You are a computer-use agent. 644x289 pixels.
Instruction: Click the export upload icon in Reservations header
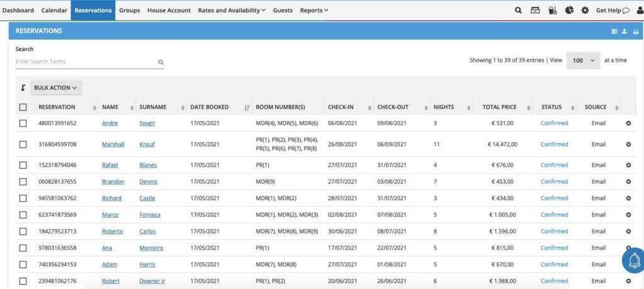(x=625, y=31)
